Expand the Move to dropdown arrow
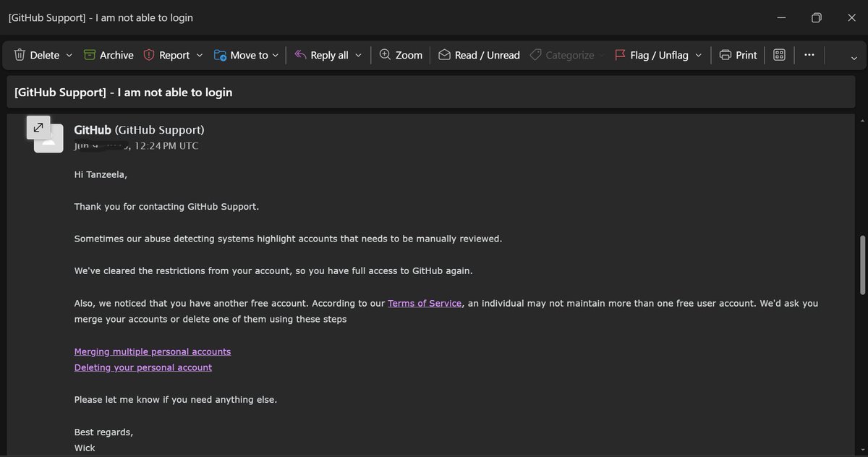 [276, 56]
